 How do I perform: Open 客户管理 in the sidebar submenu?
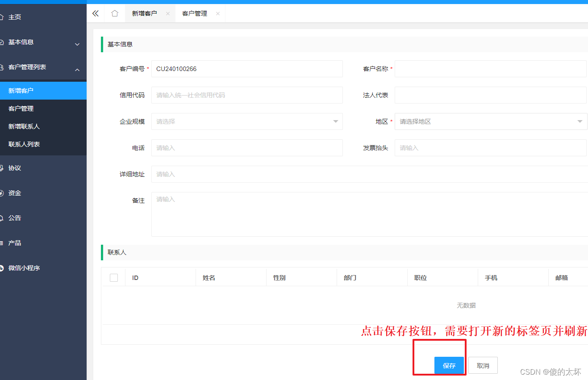[43, 109]
